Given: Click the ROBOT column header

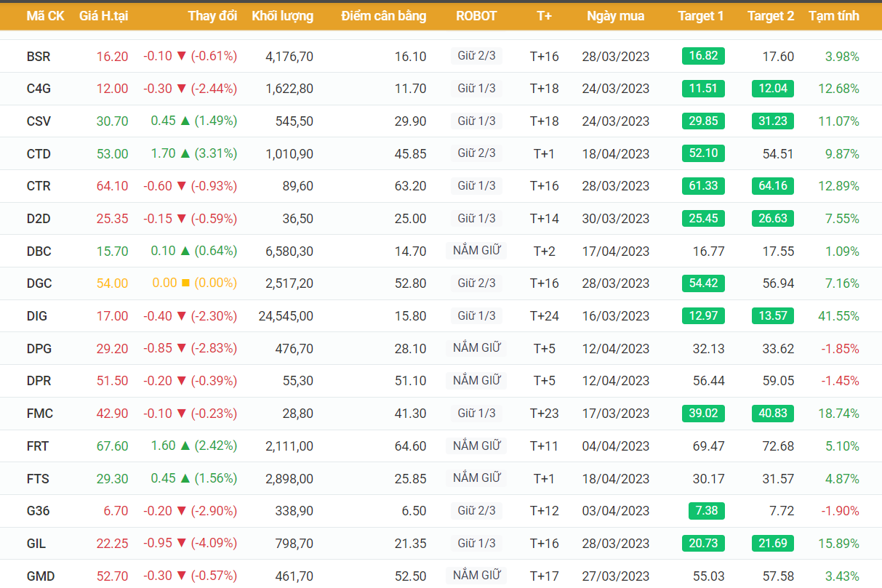Looking at the screenshot, I should tap(476, 15).
